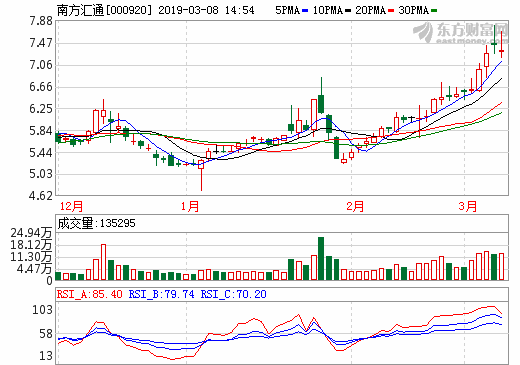This screenshot has width=520, height=365.
Task: Click the 58 RSI axis label
Action: click(46, 334)
